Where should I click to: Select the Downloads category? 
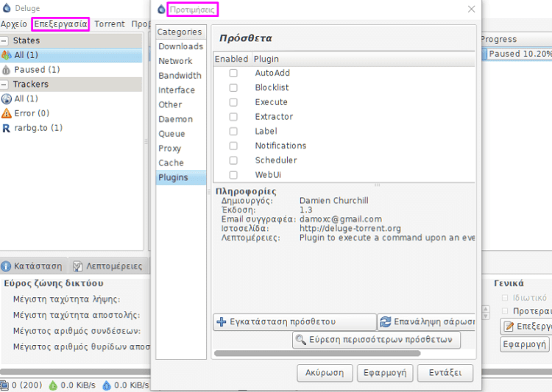(x=180, y=46)
